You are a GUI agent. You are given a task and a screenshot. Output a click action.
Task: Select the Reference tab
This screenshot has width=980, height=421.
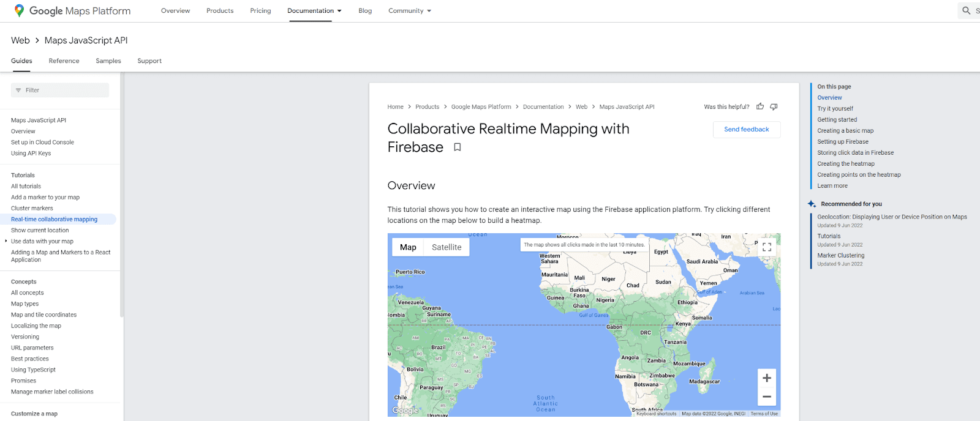(x=64, y=61)
